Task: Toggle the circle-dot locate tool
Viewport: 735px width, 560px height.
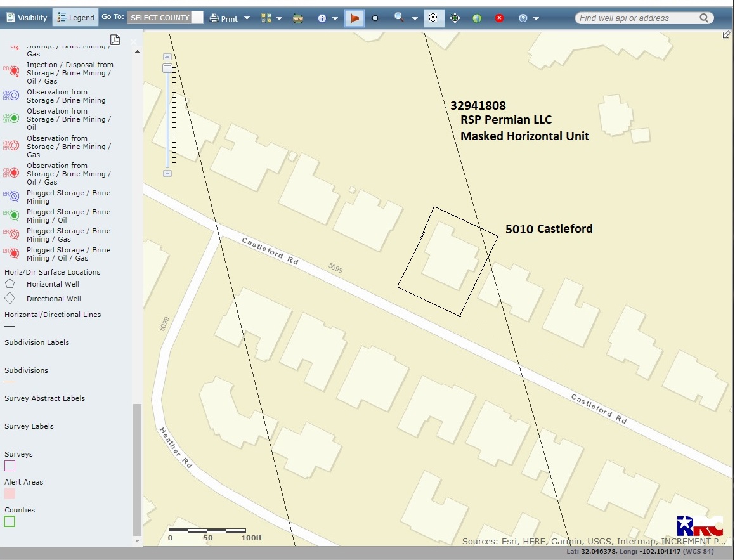Action: tap(433, 18)
